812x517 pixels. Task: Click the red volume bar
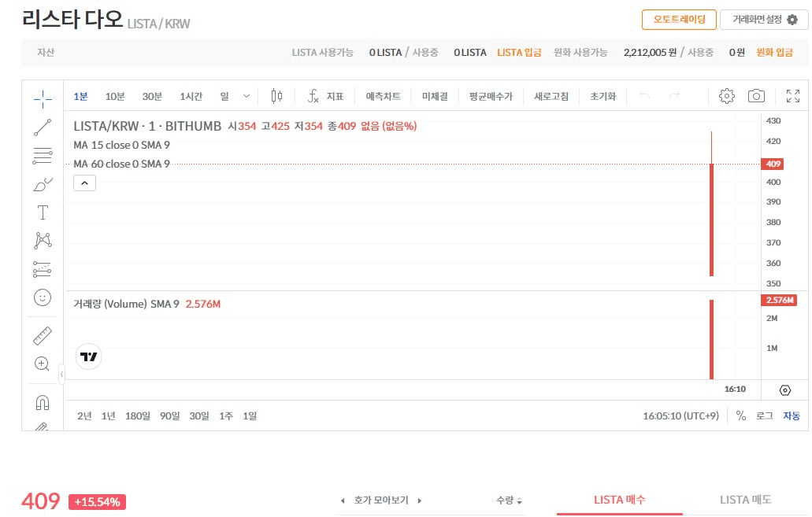[711, 339]
